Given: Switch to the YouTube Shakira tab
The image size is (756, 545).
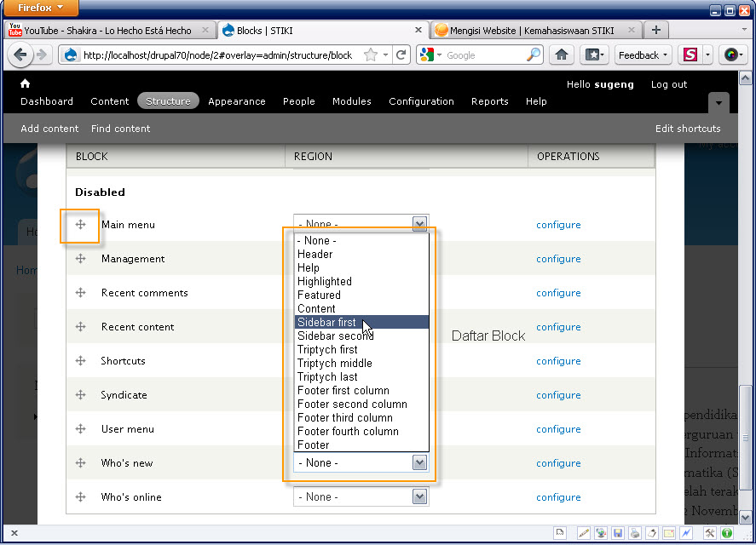Looking at the screenshot, I should point(107,31).
